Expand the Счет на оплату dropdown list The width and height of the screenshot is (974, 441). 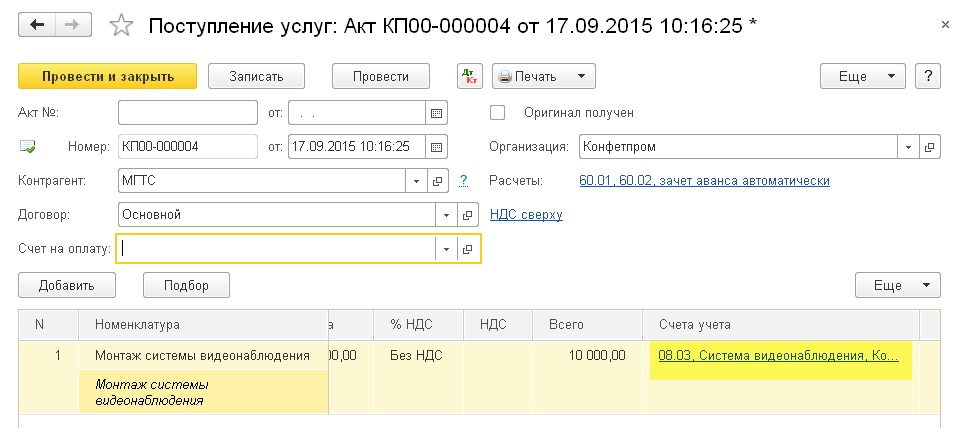[x=447, y=249]
